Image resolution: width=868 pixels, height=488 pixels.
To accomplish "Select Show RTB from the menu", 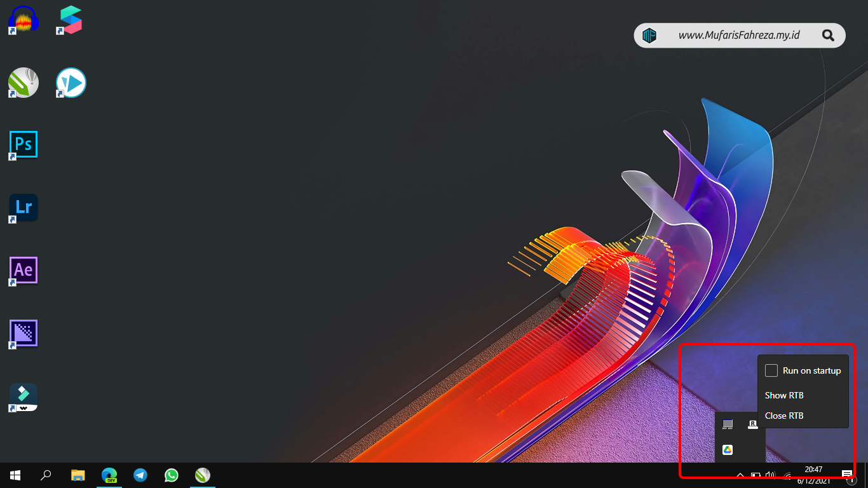I will tap(784, 395).
